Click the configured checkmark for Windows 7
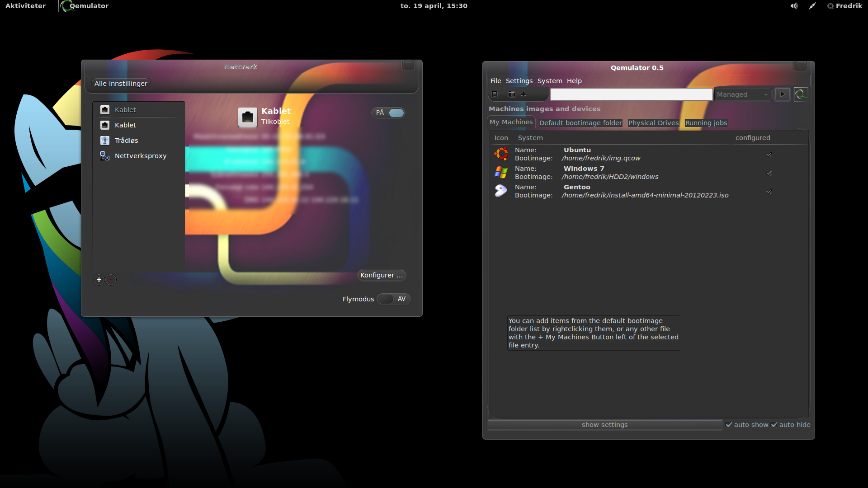Image resolution: width=868 pixels, height=488 pixels. point(769,173)
